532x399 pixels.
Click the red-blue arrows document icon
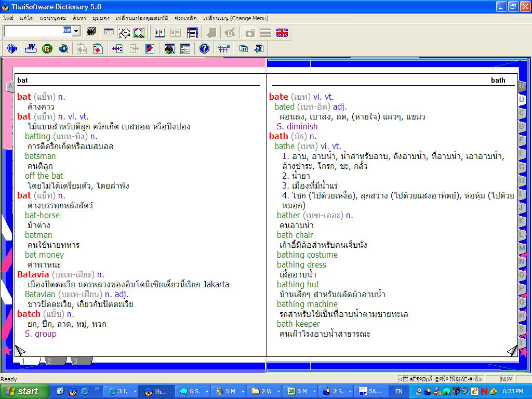click(x=117, y=48)
